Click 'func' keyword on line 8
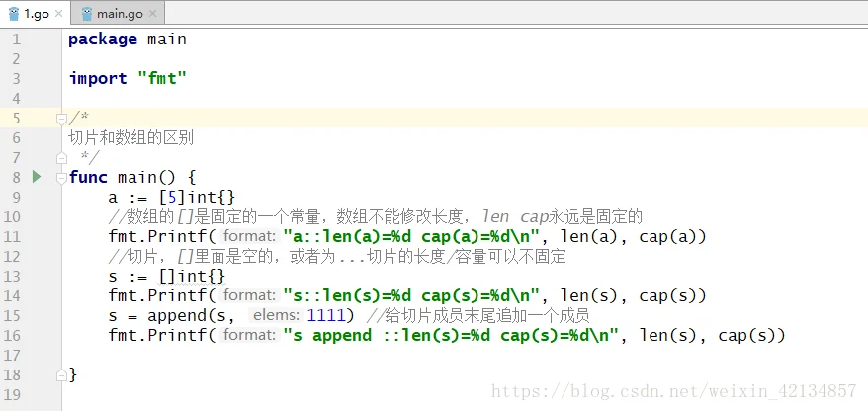The image size is (868, 411). [x=88, y=177]
